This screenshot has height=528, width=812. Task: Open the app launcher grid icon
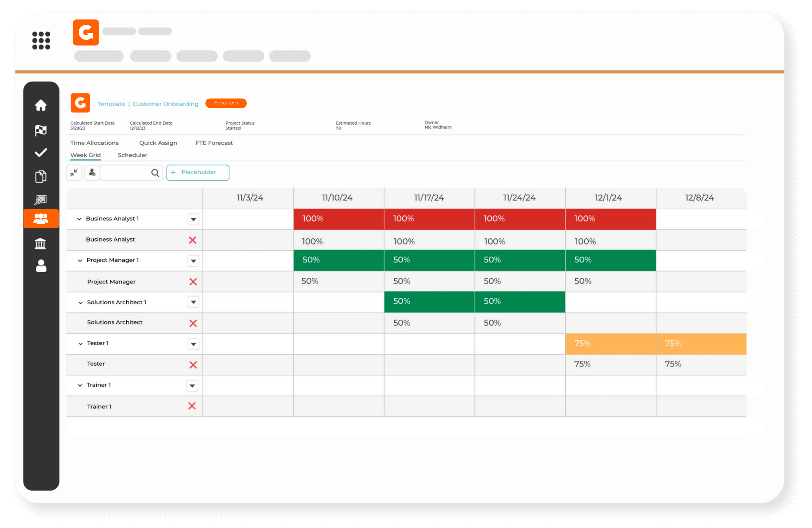41,40
